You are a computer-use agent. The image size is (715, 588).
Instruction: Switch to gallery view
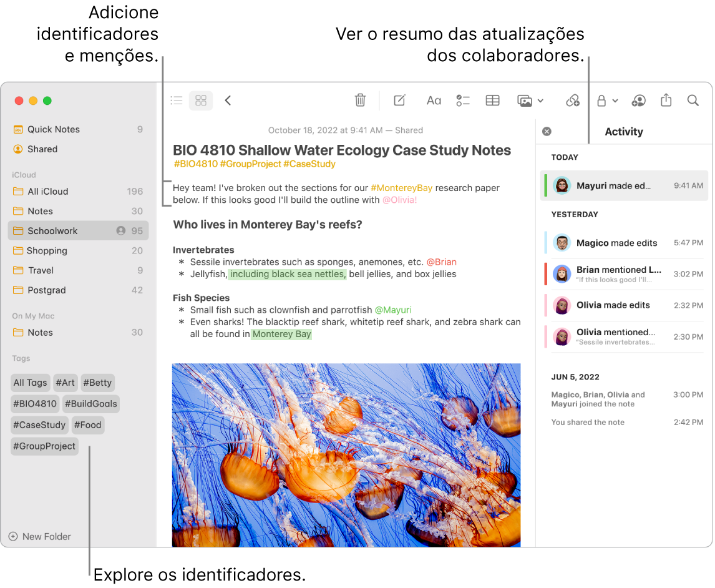200,100
